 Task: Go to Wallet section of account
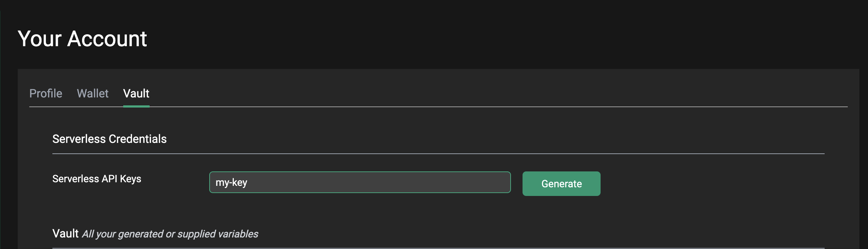pyautogui.click(x=93, y=93)
